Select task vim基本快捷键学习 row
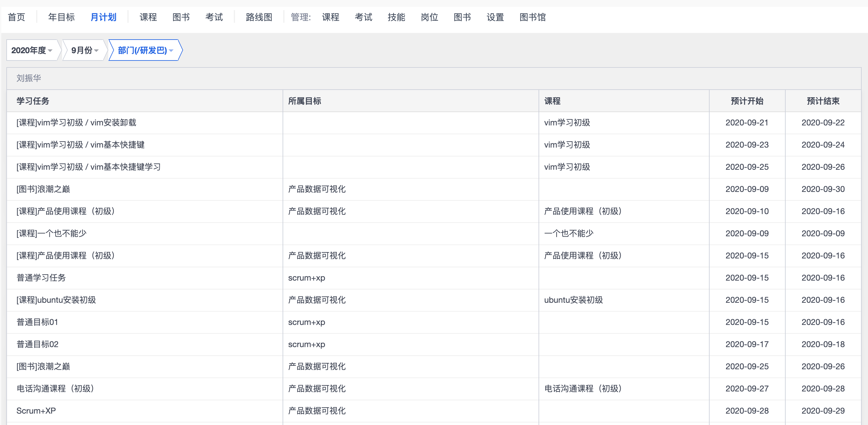Screen dimensions: 868x425 [x=434, y=168]
